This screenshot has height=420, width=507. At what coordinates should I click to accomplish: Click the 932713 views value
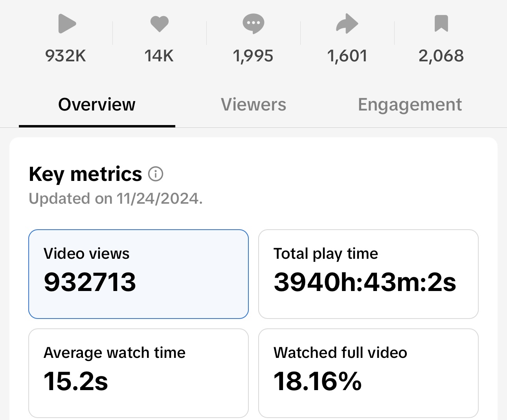[x=90, y=282]
